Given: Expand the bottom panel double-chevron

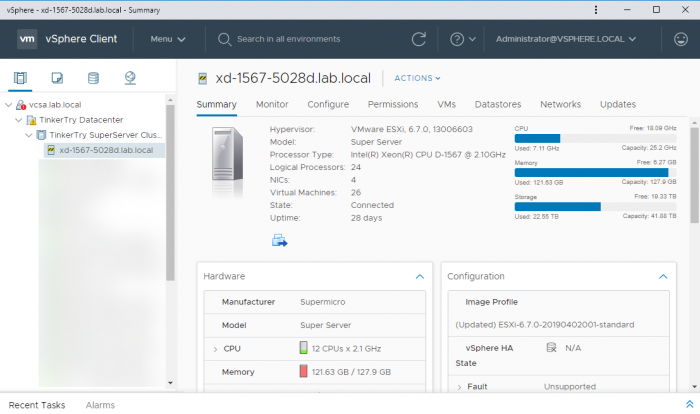Looking at the screenshot, I should coord(689,404).
